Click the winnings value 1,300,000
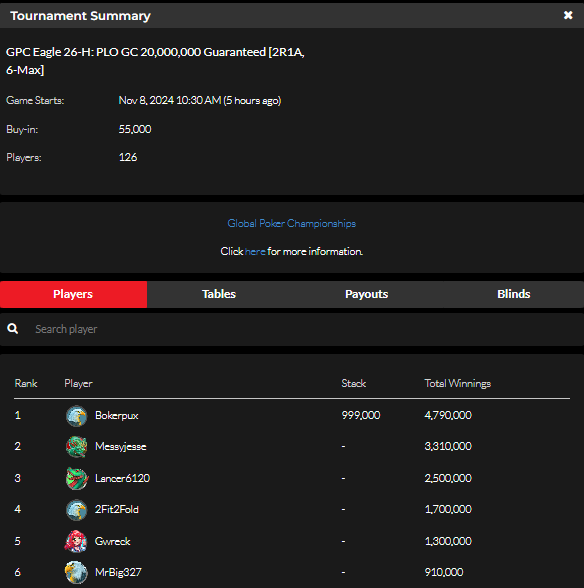This screenshot has width=584, height=588. (448, 541)
